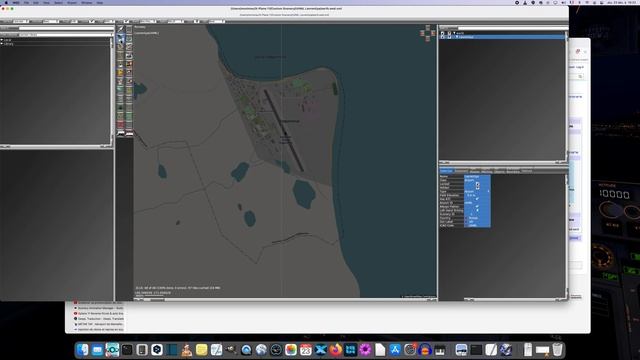Click the top orange square of map corner cluster
640x360 pixels.
(x=427, y=27)
